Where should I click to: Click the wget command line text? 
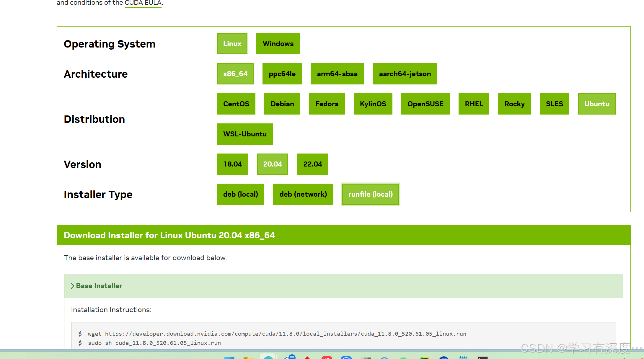coord(277,334)
